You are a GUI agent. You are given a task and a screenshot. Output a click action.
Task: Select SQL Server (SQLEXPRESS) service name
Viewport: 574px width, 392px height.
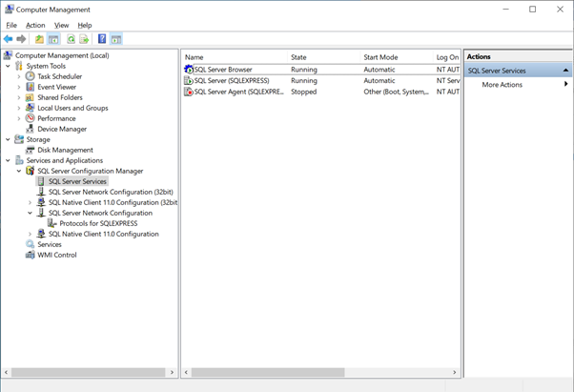pos(232,80)
